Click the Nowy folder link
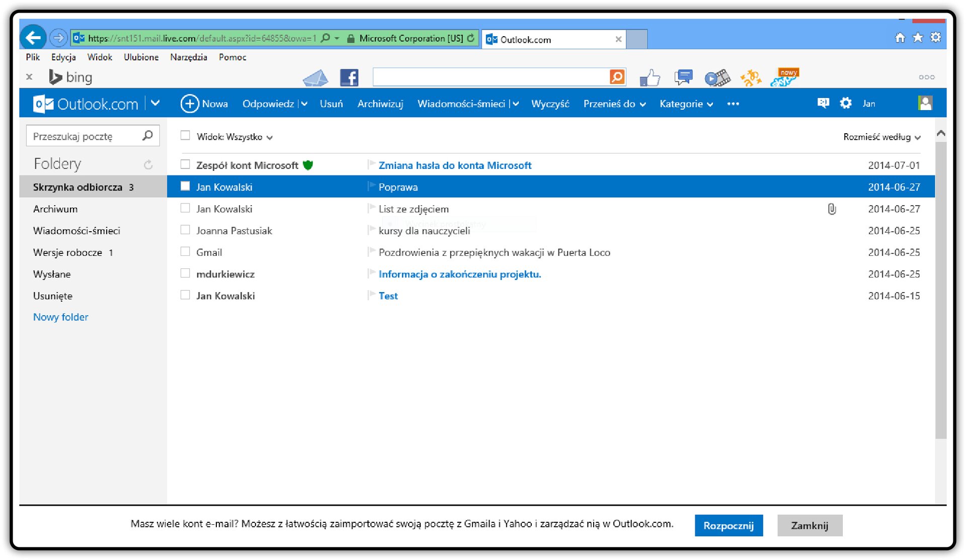 pos(60,317)
